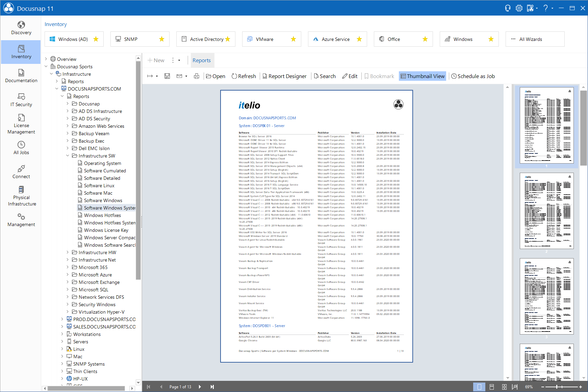This screenshot has width=588, height=392.
Task: Expand the Microsoft SQL folder
Action: 68,290
